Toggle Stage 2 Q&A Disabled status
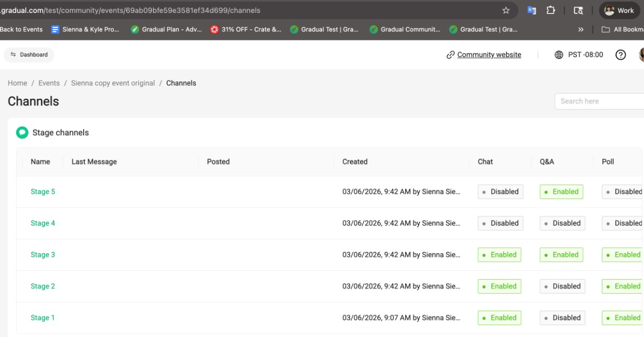Screen dimensions: 644x337 click(x=562, y=287)
